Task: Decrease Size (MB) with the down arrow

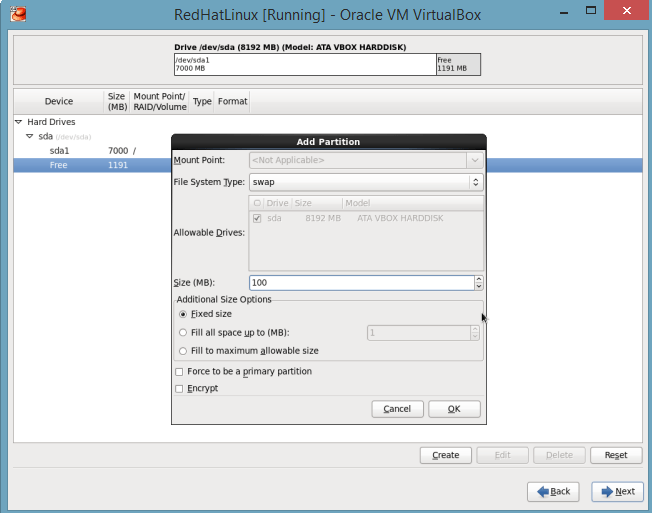Action: point(479,286)
